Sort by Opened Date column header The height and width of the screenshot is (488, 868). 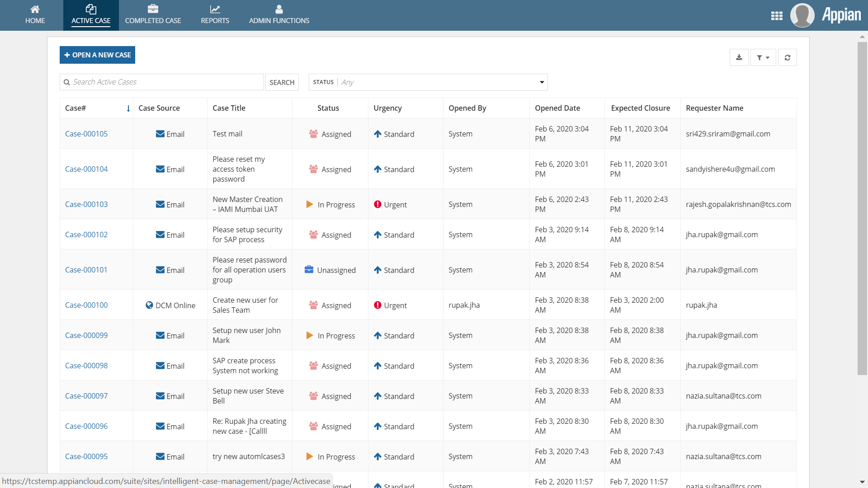click(557, 108)
